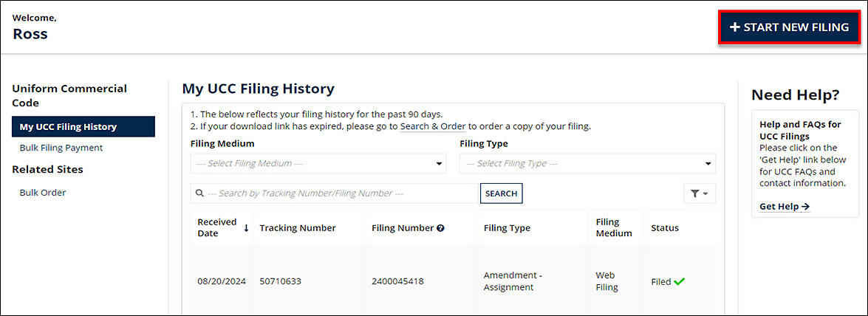This screenshot has width=868, height=316.
Task: Select tracking number 50710633 in the table
Action: point(280,281)
